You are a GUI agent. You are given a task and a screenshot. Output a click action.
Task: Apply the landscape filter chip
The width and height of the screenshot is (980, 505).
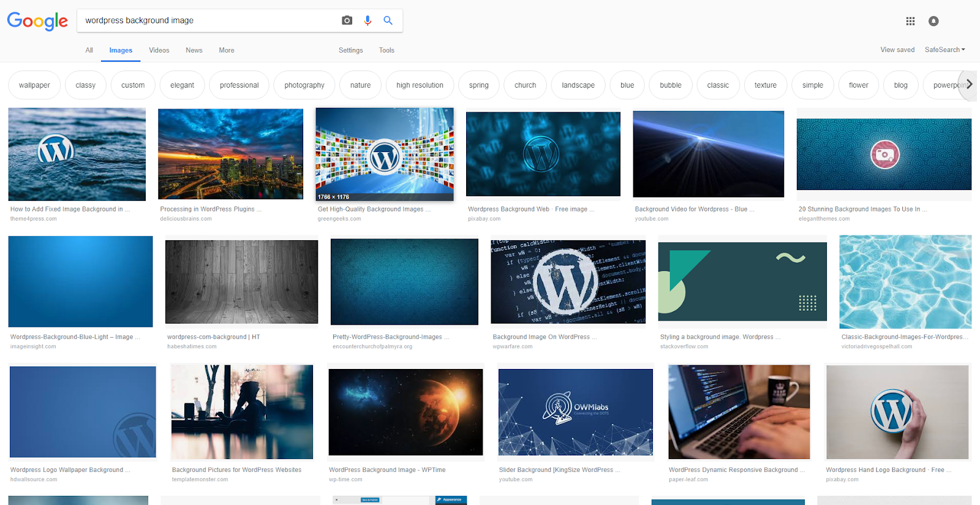[578, 85]
